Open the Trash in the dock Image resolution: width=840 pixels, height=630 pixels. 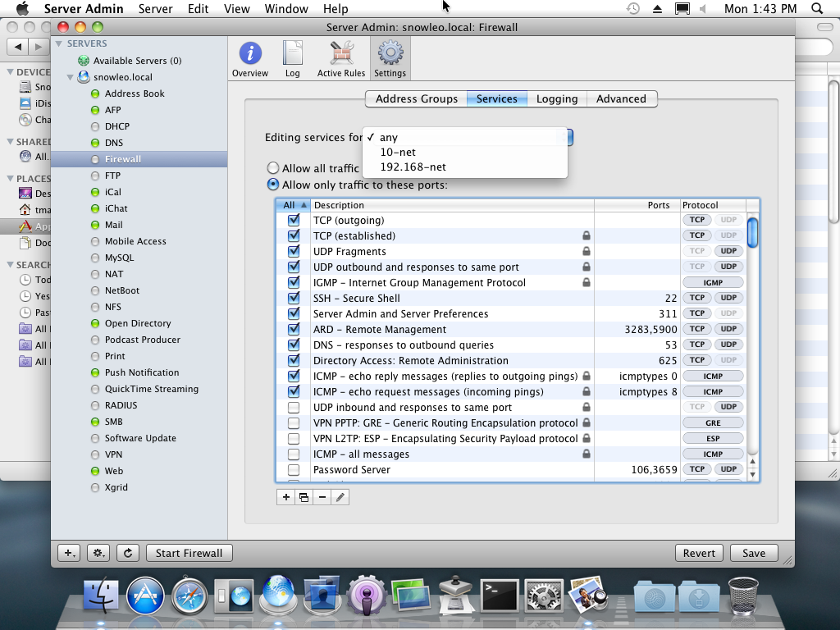[x=743, y=596]
